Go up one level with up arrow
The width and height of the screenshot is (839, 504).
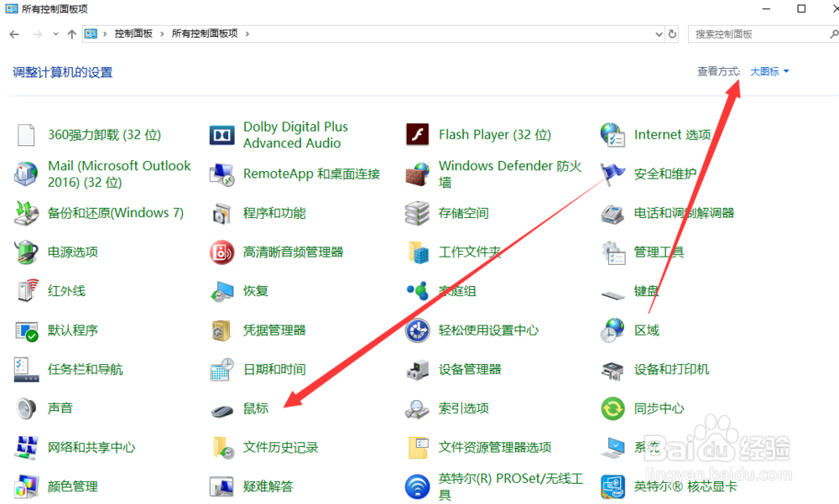pyautogui.click(x=71, y=34)
